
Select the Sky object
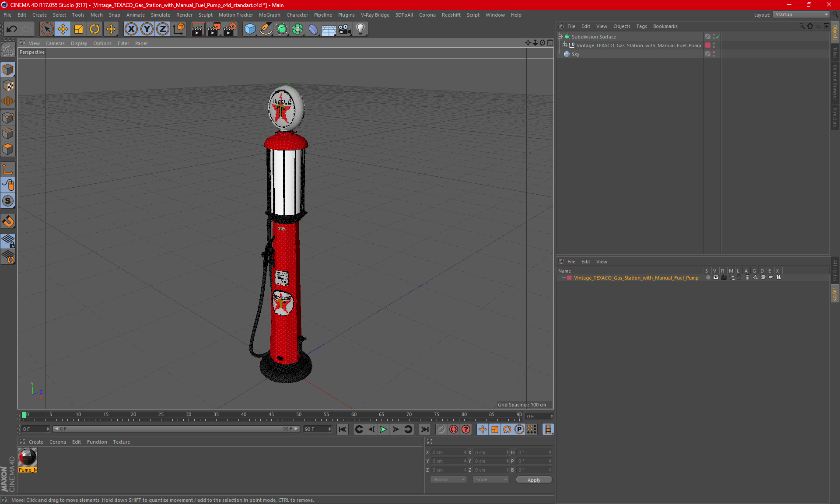click(575, 54)
